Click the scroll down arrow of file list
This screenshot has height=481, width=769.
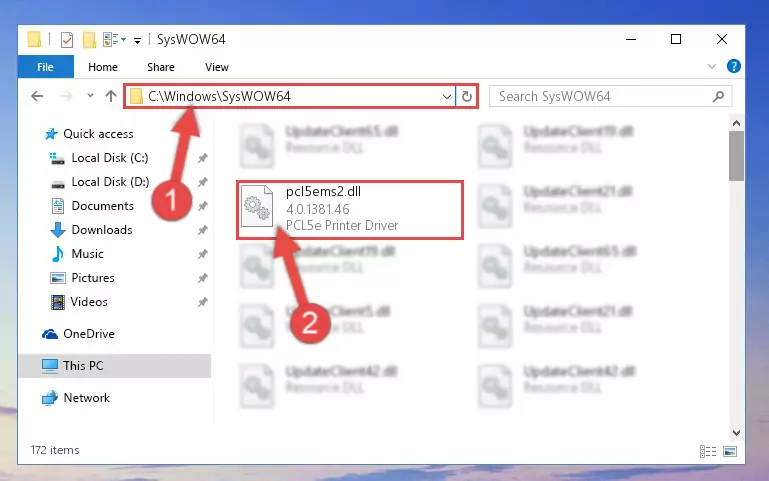[x=736, y=432]
